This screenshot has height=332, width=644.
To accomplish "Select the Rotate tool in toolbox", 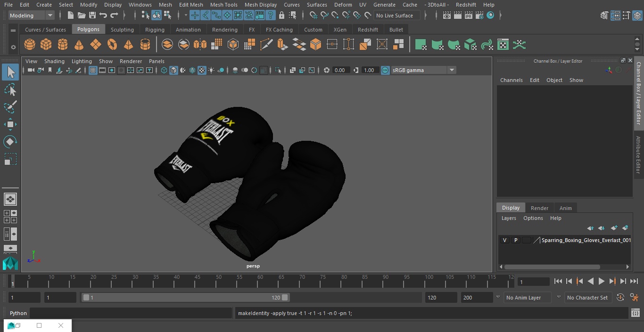I will [10, 142].
